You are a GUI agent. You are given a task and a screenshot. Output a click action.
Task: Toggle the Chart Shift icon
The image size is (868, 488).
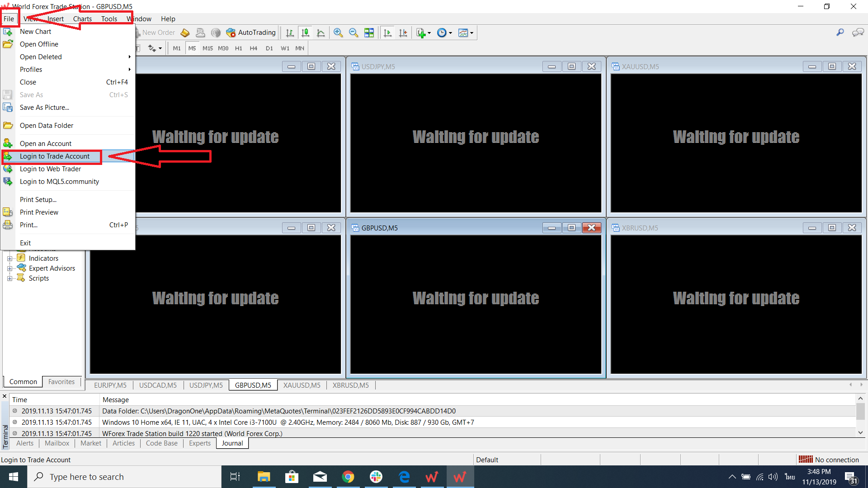click(x=403, y=33)
